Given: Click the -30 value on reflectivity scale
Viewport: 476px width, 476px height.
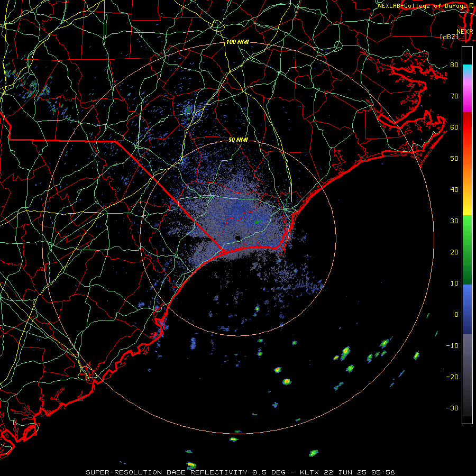Looking at the screenshot, I should [x=452, y=408].
